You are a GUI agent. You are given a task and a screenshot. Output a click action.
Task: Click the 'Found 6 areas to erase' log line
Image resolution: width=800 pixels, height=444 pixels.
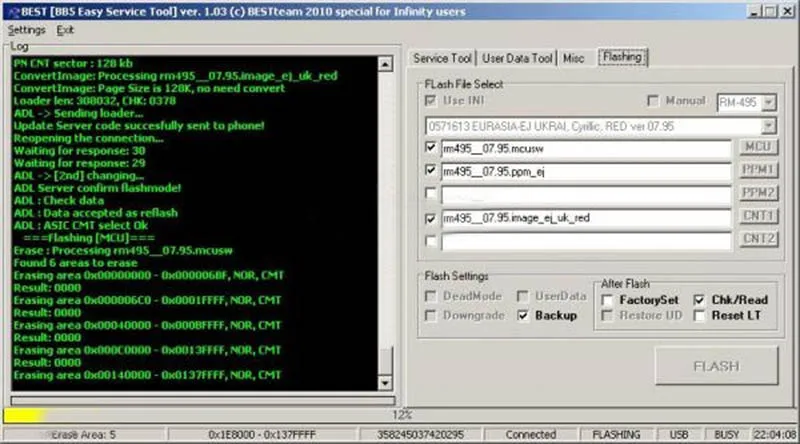(76, 263)
